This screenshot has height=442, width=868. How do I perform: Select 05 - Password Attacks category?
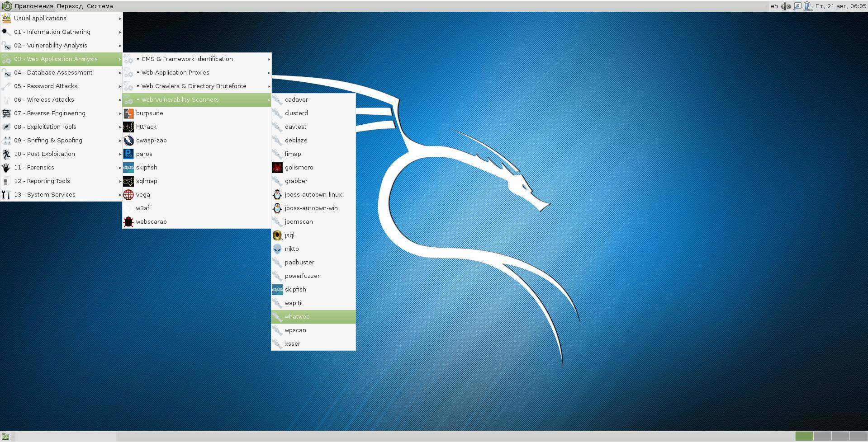click(x=61, y=86)
